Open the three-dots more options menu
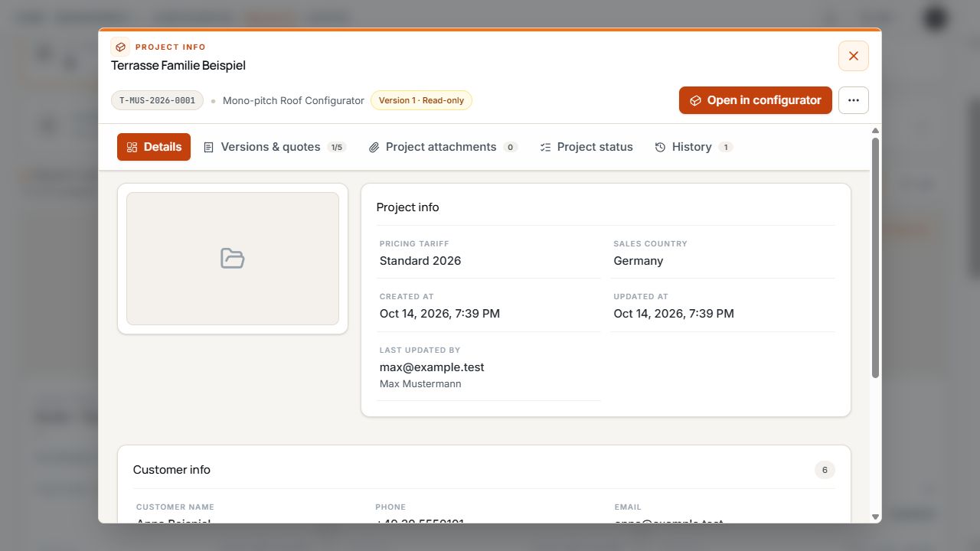The width and height of the screenshot is (980, 551). [854, 100]
